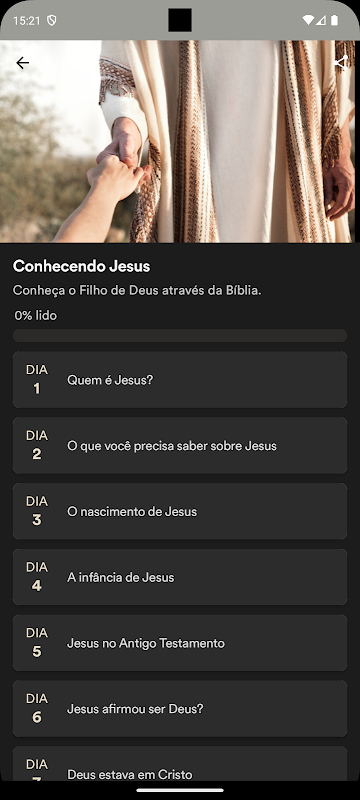Image resolution: width=360 pixels, height=800 pixels.
Task: Tap the header image of hands holding
Action: (180, 141)
